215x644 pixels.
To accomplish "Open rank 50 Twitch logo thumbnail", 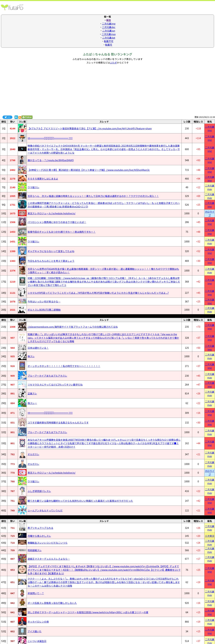I will pos(22,612).
